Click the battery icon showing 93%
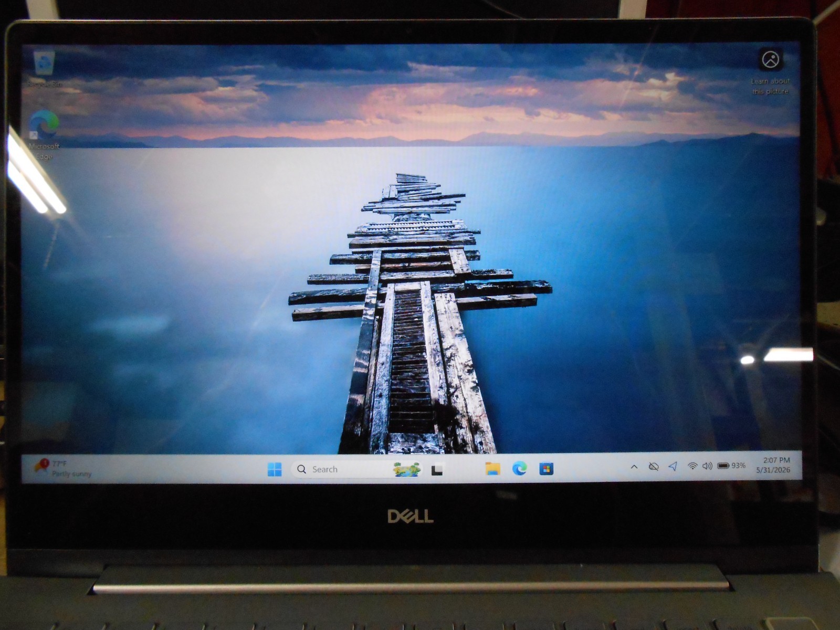Viewport: 840px width, 630px height. tap(731, 466)
